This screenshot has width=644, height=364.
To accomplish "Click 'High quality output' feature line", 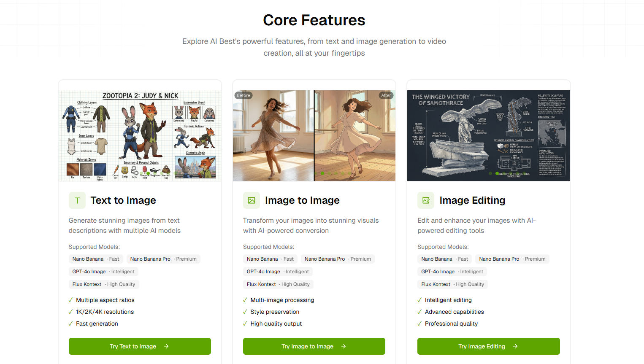I will (x=276, y=324).
